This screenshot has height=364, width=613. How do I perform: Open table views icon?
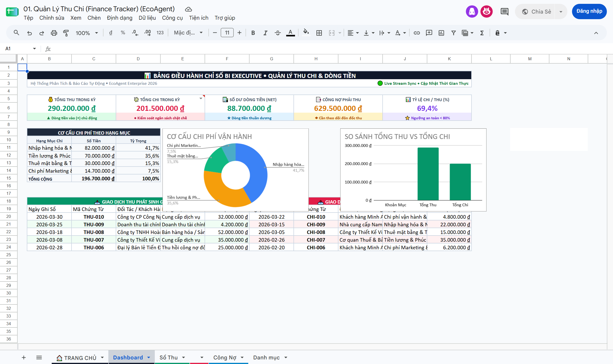pos(465,33)
